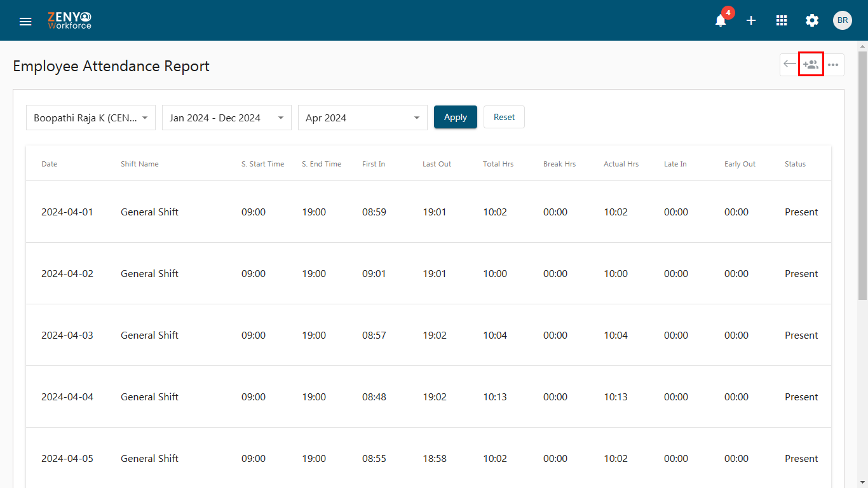This screenshot has height=488, width=868.
Task: Open the three-dot more options menu
Action: point(833,65)
